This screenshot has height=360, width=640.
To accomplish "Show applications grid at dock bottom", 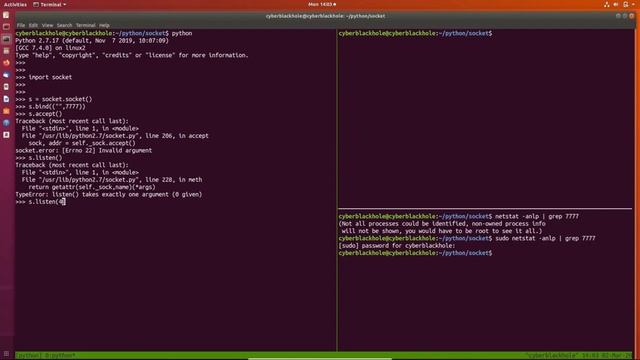I will pyautogui.click(x=6, y=354).
